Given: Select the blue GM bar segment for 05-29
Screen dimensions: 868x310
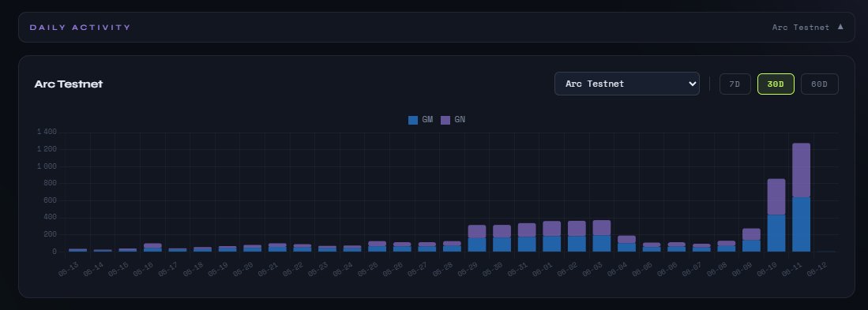Looking at the screenshot, I should point(476,245).
